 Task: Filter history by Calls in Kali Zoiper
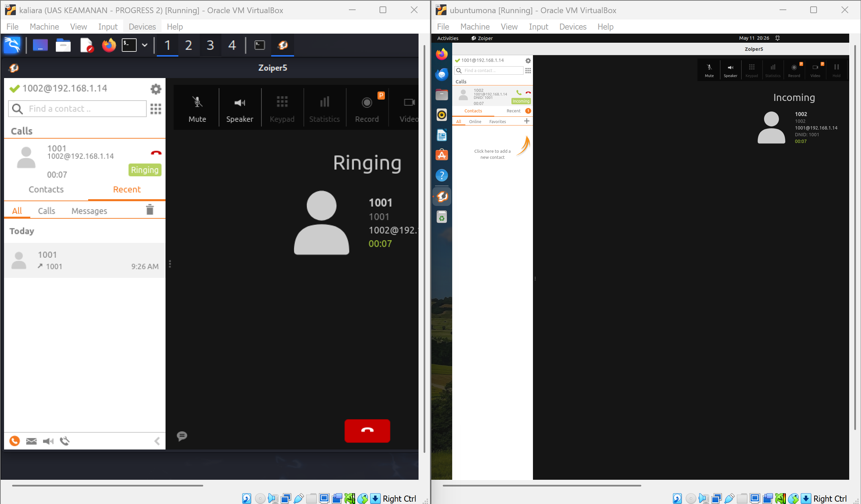(x=46, y=211)
